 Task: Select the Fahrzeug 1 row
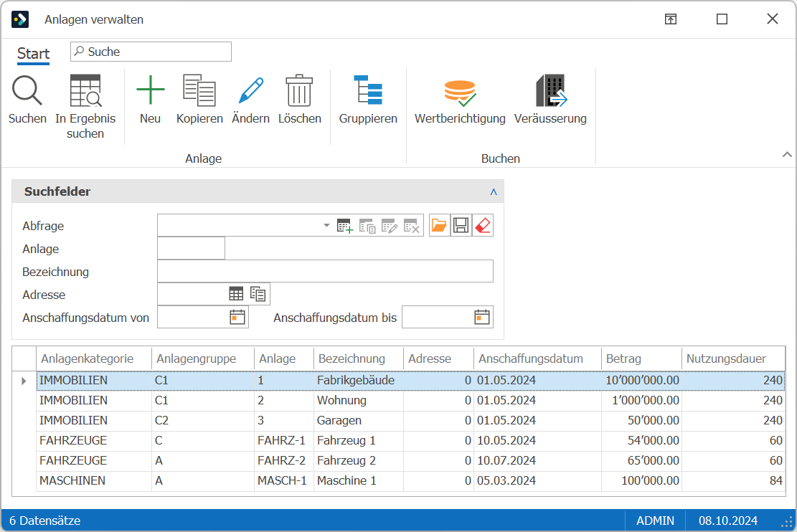tap(411, 440)
